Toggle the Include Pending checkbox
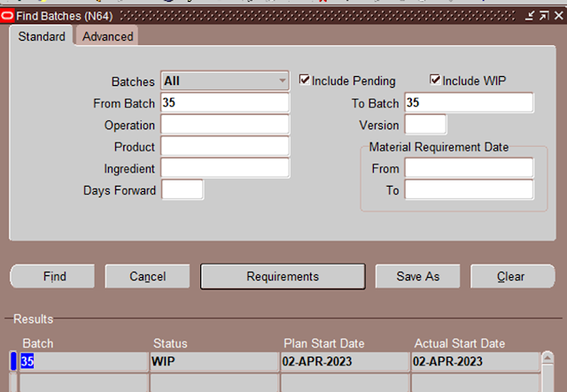 305,80
